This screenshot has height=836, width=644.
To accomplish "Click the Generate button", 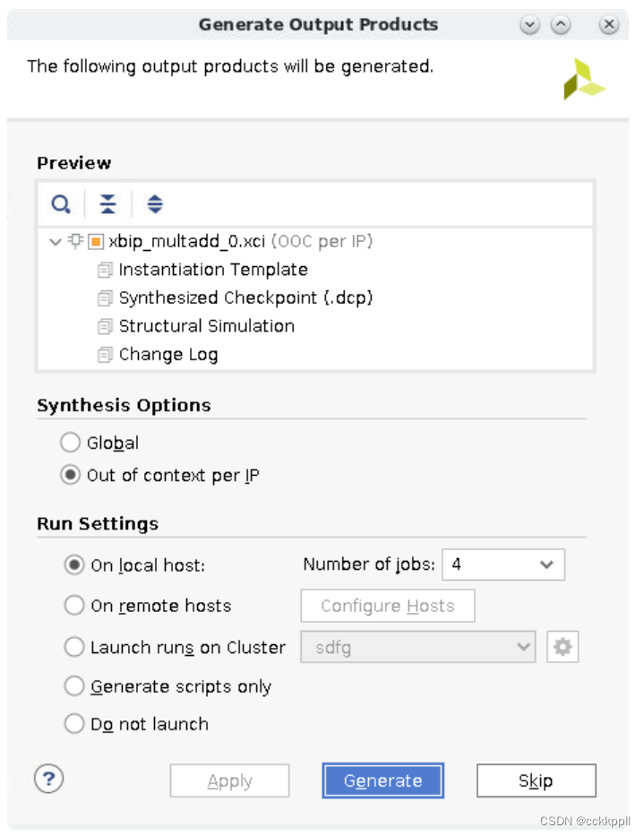I will pyautogui.click(x=382, y=780).
